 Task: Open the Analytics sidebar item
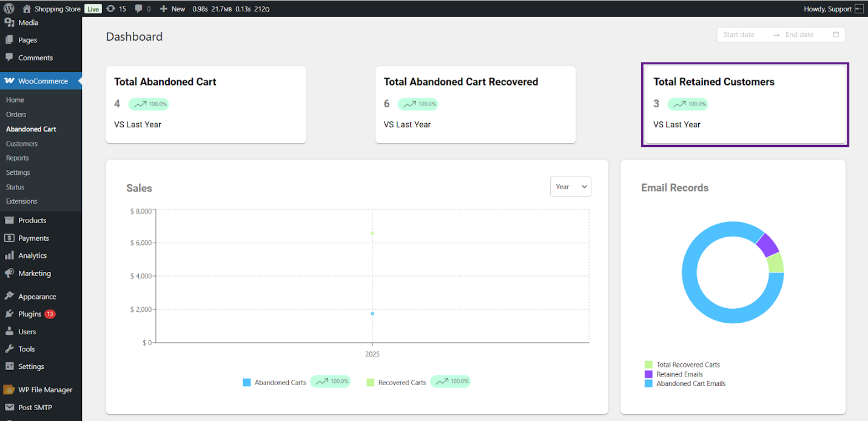(x=32, y=255)
